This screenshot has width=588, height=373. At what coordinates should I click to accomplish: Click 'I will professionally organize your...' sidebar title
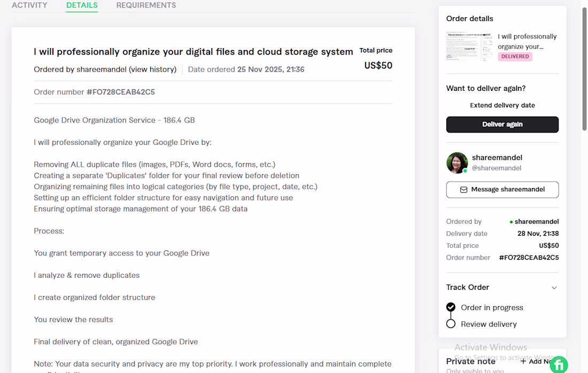(x=527, y=42)
